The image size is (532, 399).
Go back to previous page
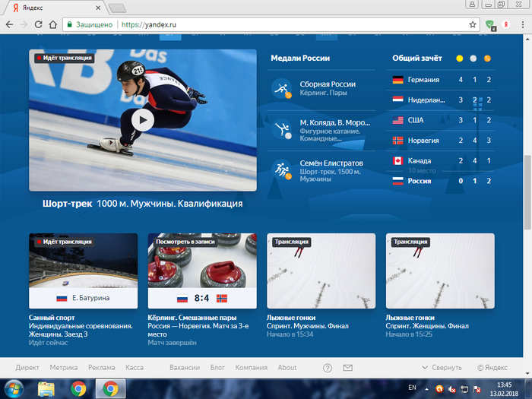click(9, 24)
